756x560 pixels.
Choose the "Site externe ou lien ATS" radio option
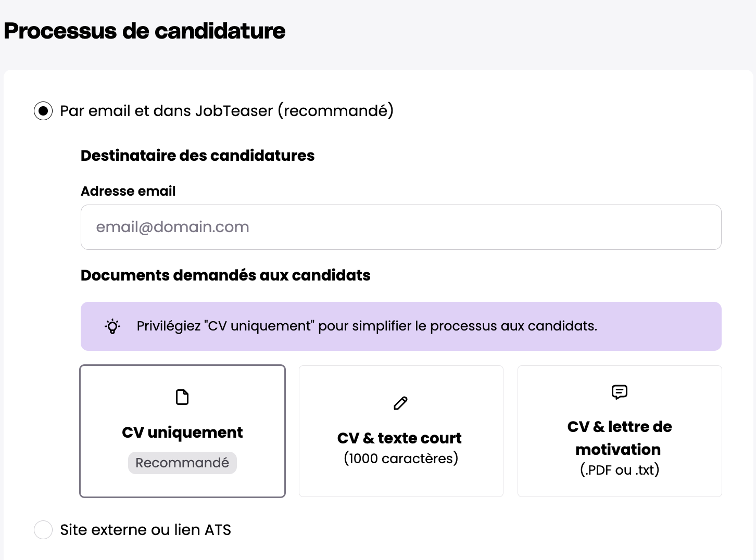[43, 530]
